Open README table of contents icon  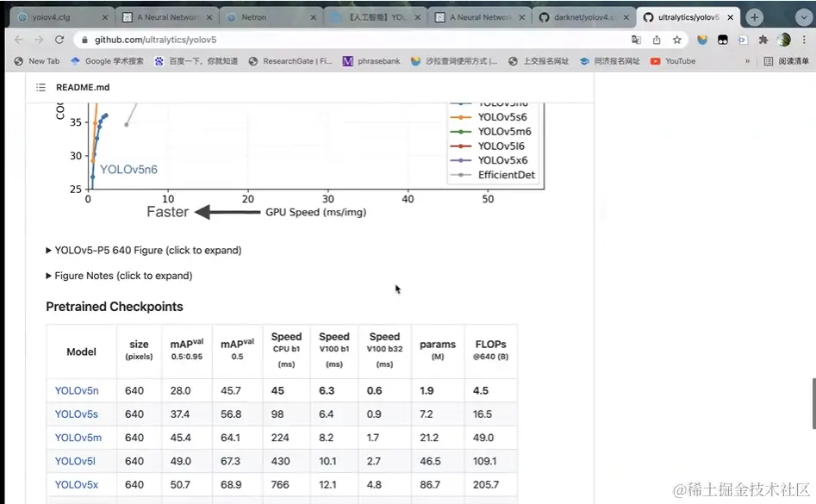tap(40, 87)
